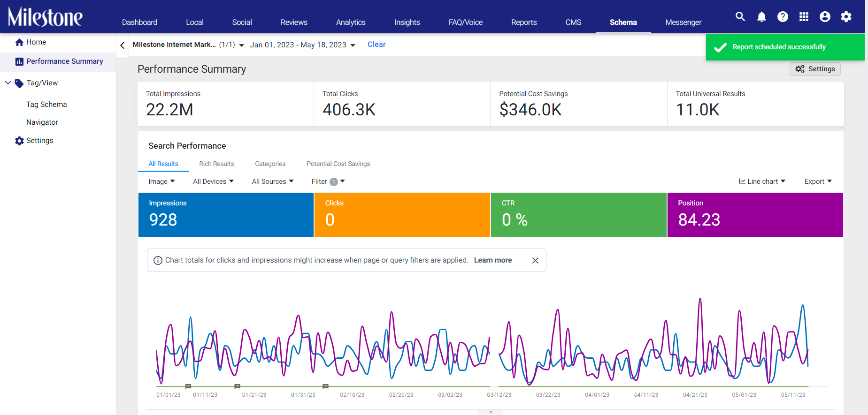This screenshot has height=415, width=868.
Task: Open the apps grid icon
Action: [x=804, y=17]
